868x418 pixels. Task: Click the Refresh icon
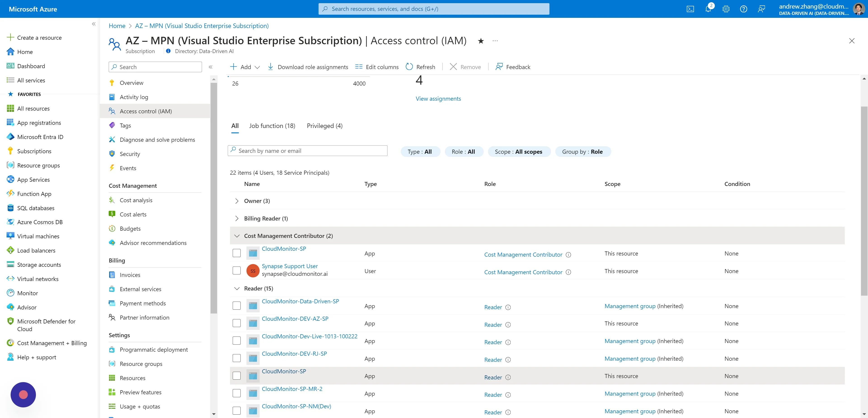tap(409, 67)
